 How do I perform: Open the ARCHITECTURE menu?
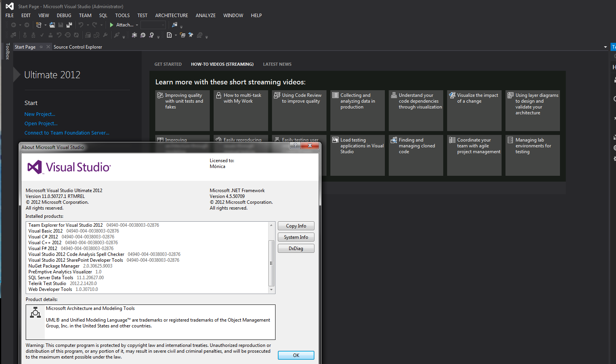[172, 16]
